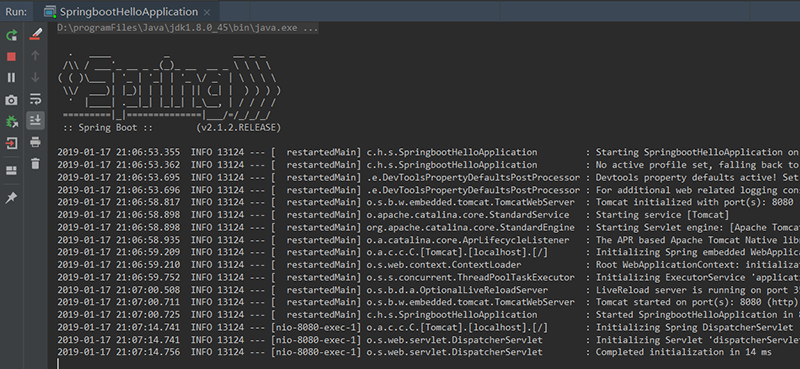
Task: Select the 'Initializing Servlet dispatcherServlet' log line
Action: coord(428,339)
